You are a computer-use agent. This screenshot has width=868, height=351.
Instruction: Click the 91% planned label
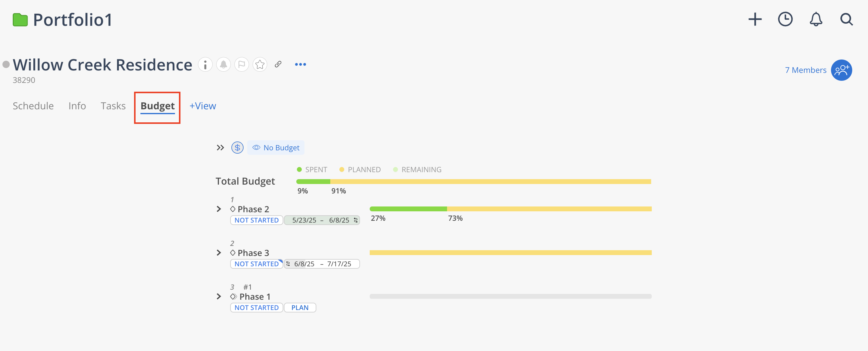point(339,191)
